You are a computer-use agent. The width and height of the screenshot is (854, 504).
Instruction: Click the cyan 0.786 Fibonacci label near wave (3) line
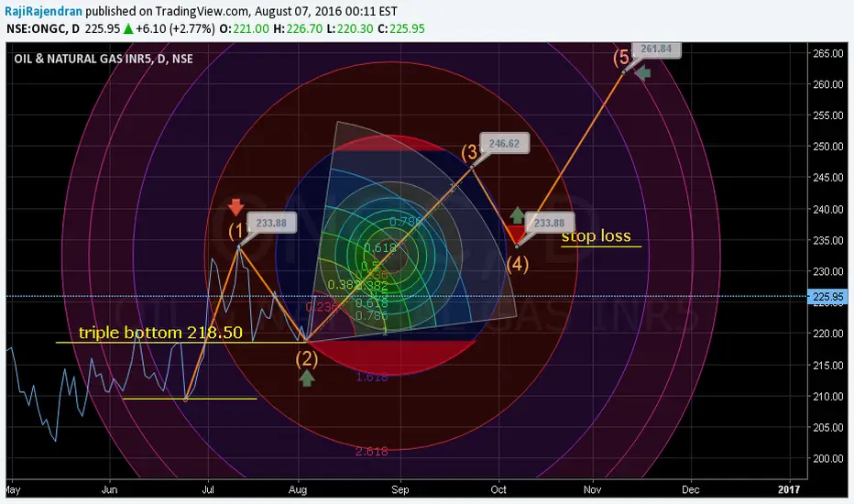[405, 222]
